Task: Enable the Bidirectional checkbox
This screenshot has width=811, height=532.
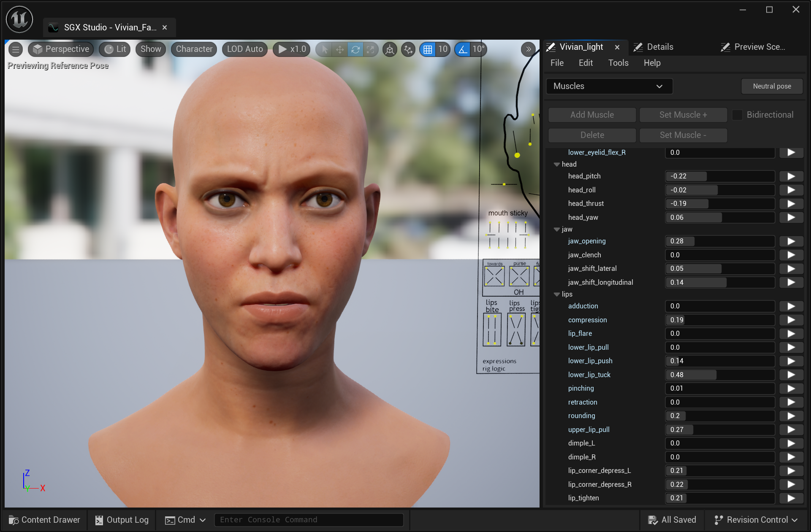Action: [x=737, y=115]
